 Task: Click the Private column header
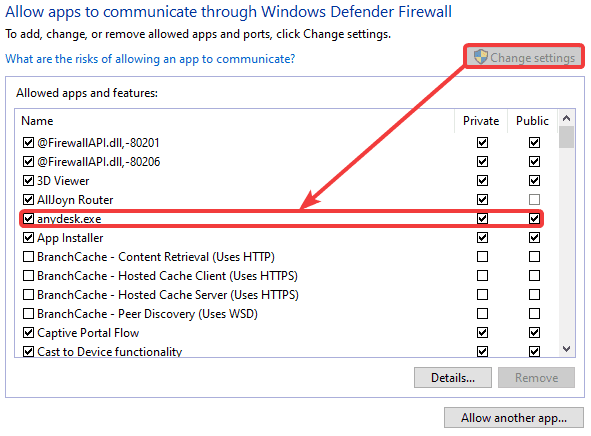(481, 121)
